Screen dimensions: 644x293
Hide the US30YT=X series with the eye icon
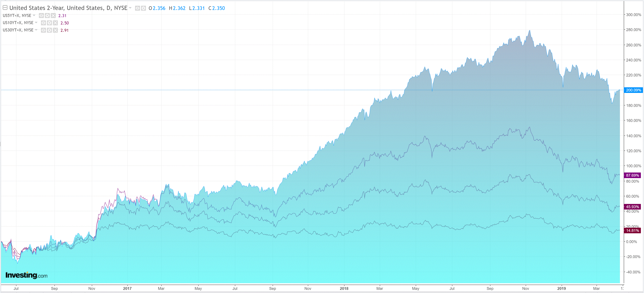pos(43,30)
